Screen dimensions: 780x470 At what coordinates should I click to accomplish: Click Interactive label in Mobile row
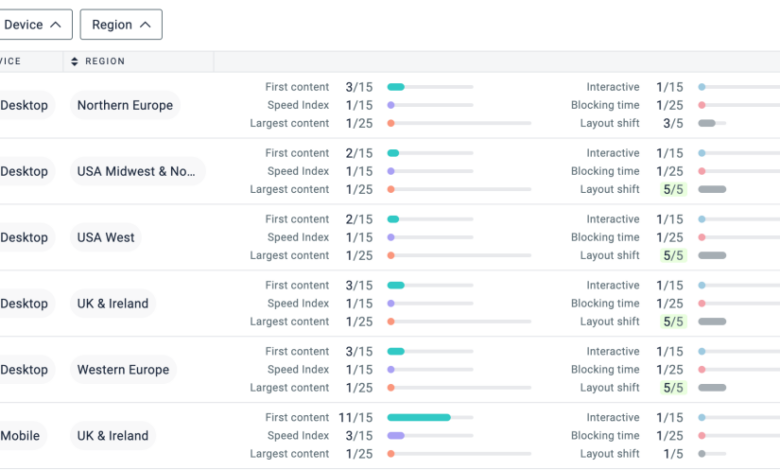coord(613,417)
